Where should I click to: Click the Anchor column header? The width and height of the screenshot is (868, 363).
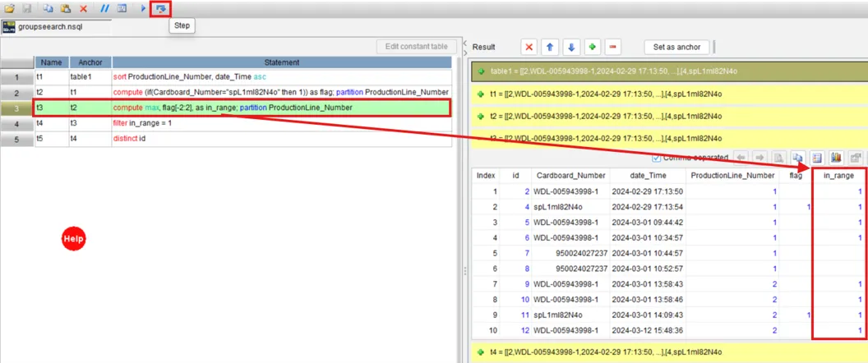90,62
